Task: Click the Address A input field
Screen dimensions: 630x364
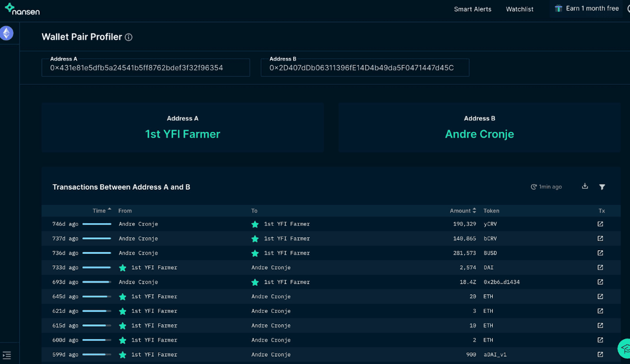Action: pyautogui.click(x=146, y=68)
